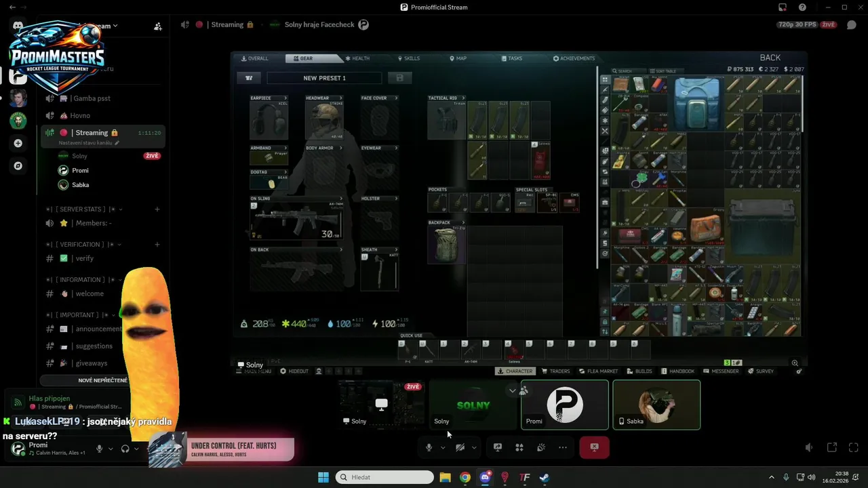The height and width of the screenshot is (488, 868).
Task: Enter fullscreen stream view
Action: pos(854,447)
